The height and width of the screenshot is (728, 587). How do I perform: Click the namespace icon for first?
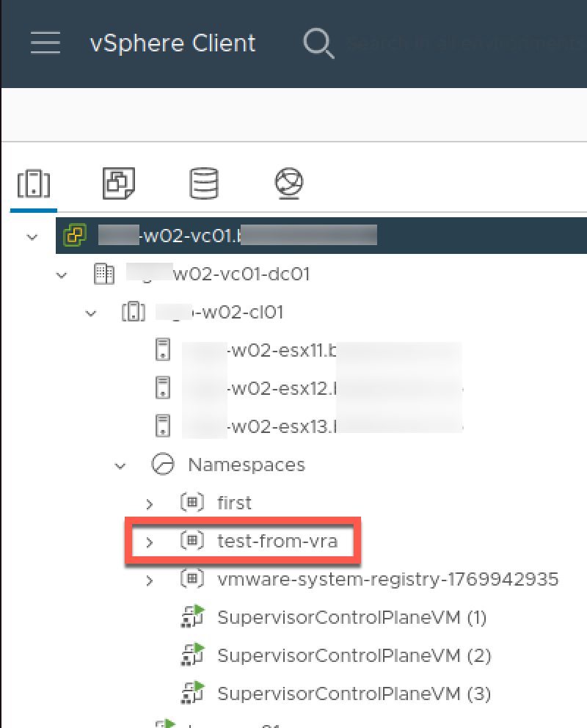(192, 503)
